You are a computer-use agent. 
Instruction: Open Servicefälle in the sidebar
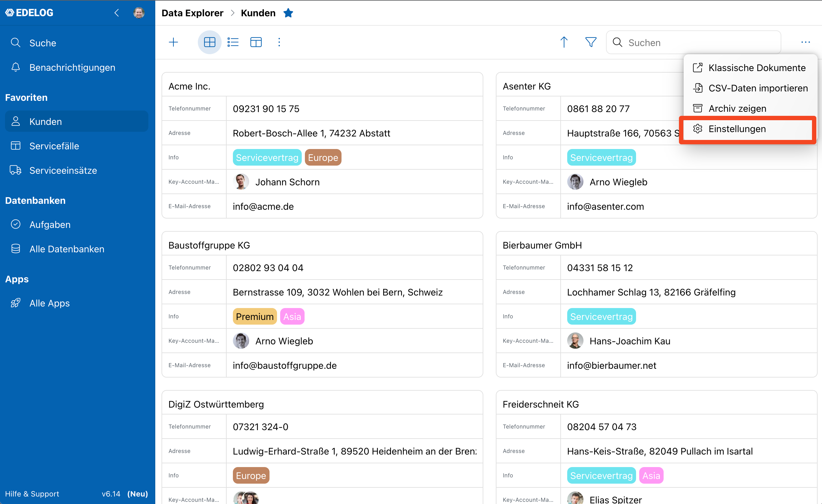77,146
